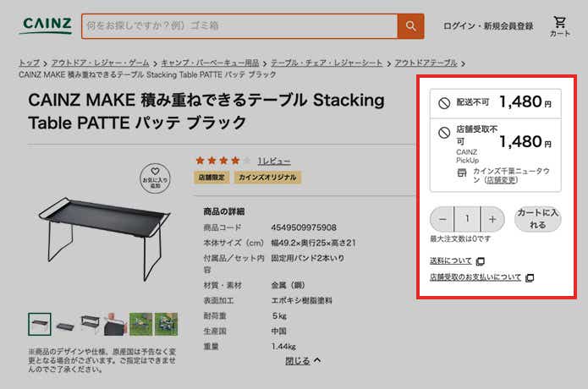Click the エポキシ樹脂塗料 value
The image size is (588, 389).
pos(302,300)
